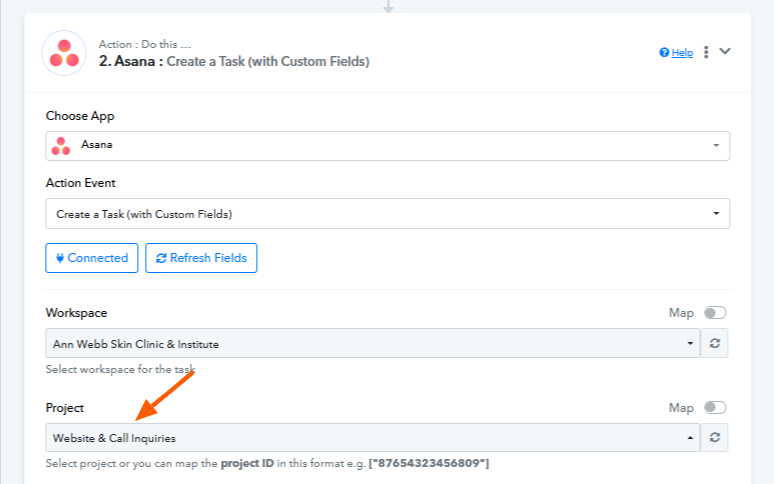Click the project ID helper text

267,464
